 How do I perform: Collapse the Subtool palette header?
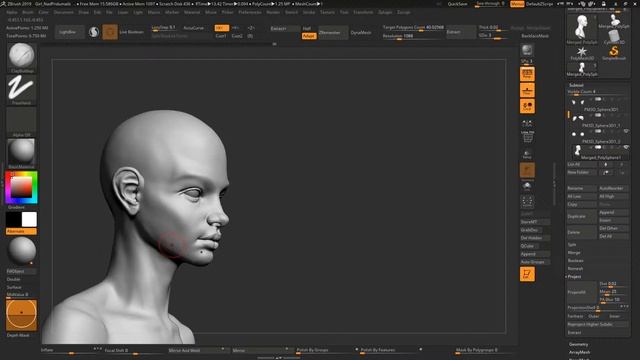[x=576, y=85]
